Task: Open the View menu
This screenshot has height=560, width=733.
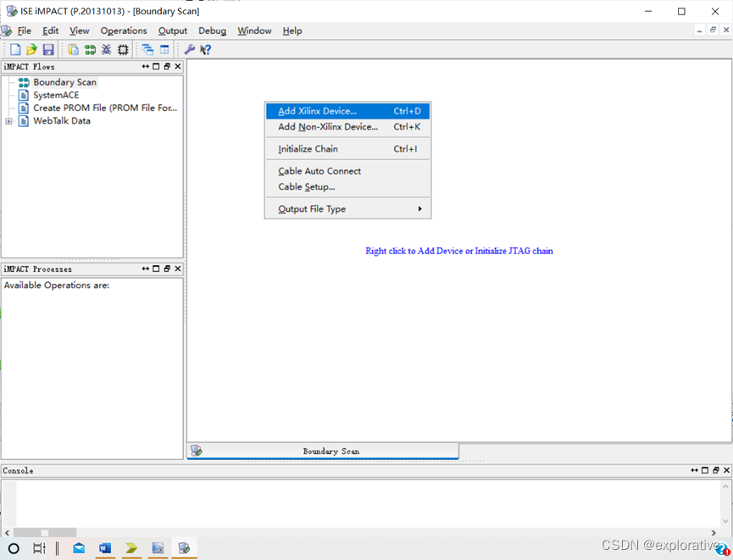Action: [80, 30]
